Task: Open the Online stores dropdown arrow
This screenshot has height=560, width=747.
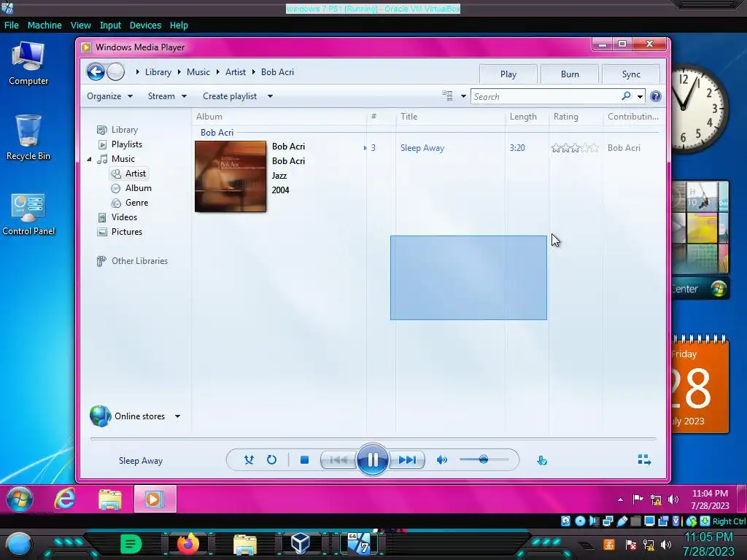Action: click(x=177, y=416)
